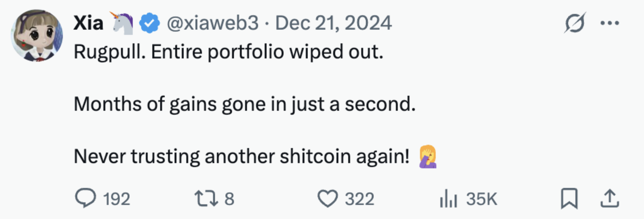Click the unicorn emoji beside Xia

pyautogui.click(x=122, y=23)
